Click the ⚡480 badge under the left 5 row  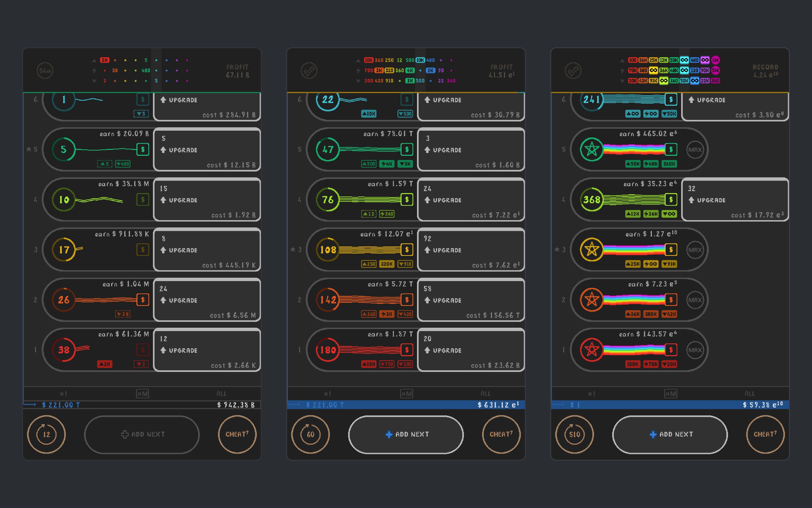coord(123,164)
